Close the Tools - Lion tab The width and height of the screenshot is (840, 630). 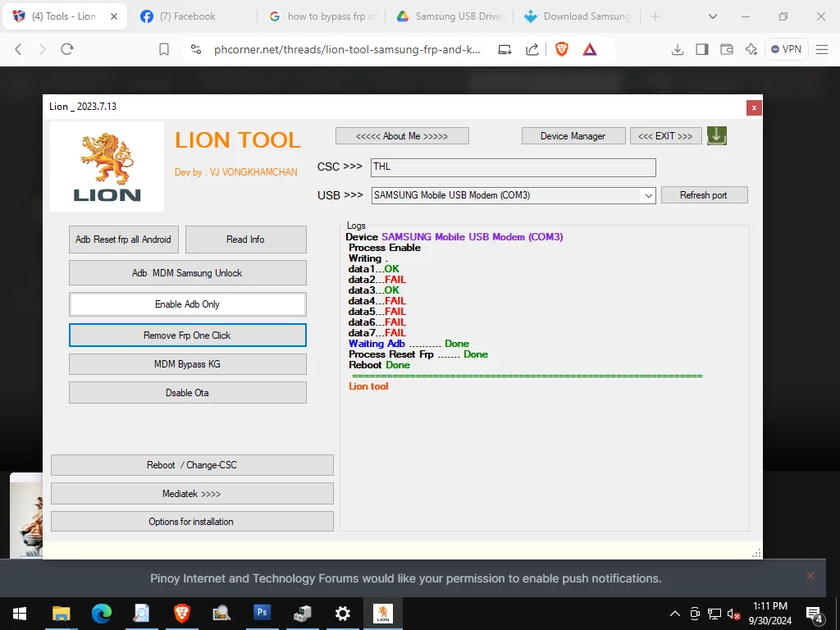click(113, 16)
